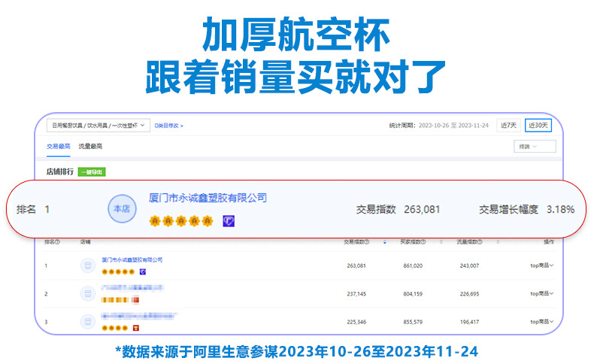The image size is (594, 364).
Task: Click the purple badge icon in highlighted banner
Action: tap(229, 221)
